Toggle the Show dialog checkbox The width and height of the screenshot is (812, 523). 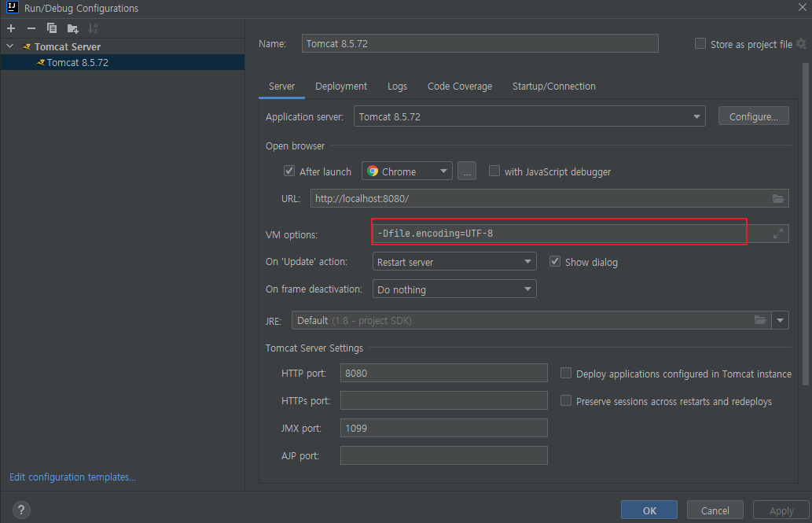tap(555, 261)
